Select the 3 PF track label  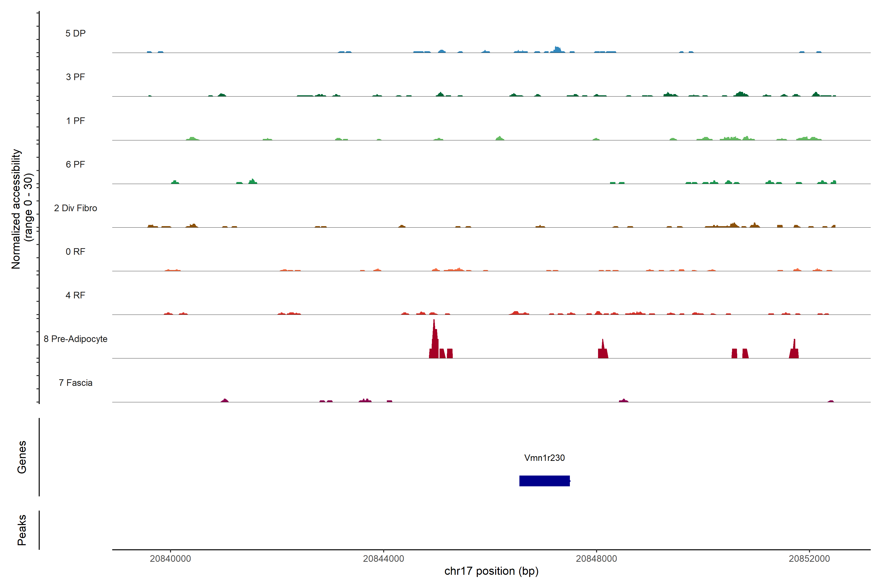(75, 77)
